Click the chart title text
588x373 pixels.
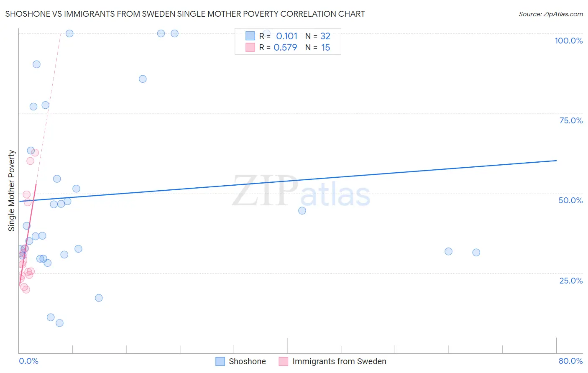tap(185, 14)
